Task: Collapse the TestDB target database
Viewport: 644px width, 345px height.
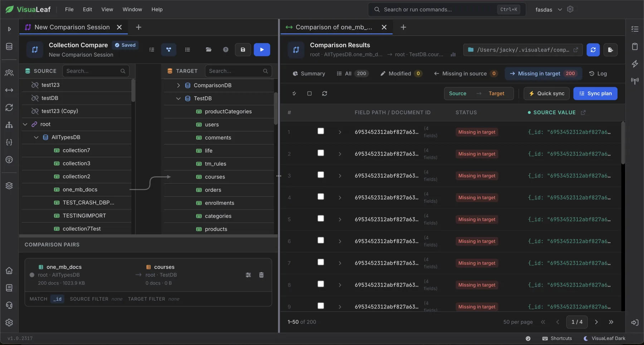Action: tap(178, 99)
